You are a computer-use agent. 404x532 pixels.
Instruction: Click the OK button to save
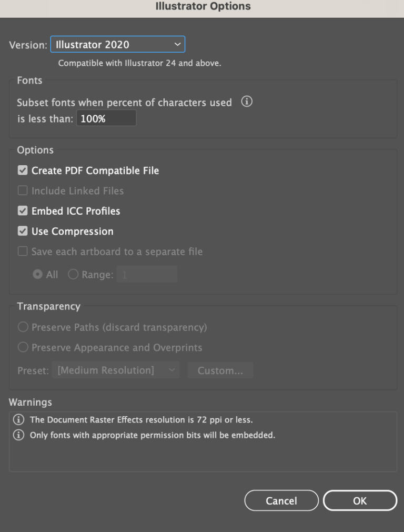click(x=360, y=500)
